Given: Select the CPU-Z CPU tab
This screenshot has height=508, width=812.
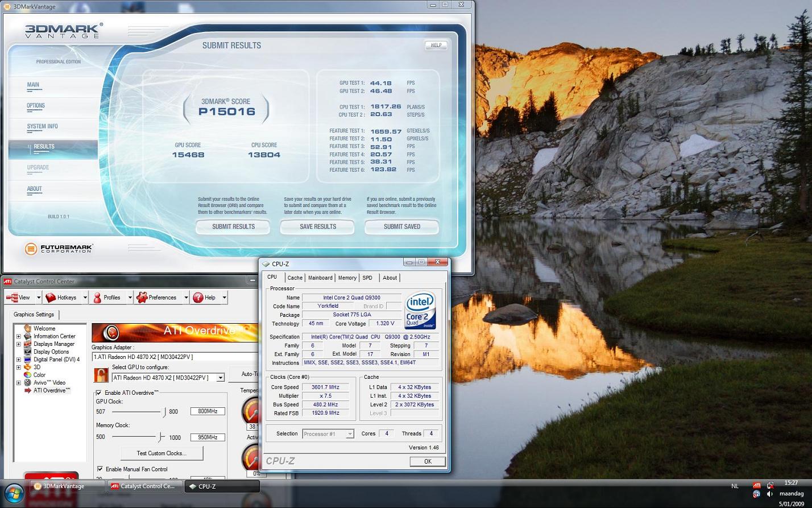Looking at the screenshot, I should [x=272, y=277].
